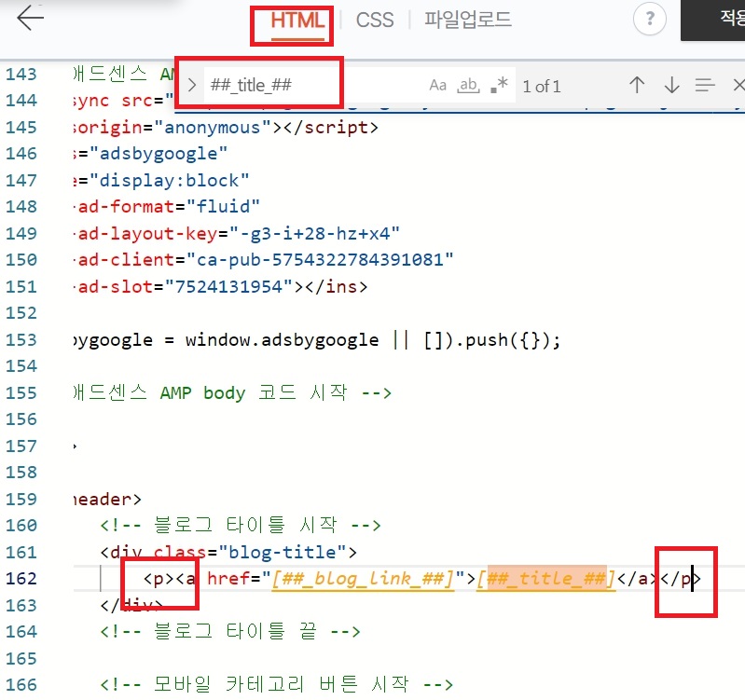The height and width of the screenshot is (700, 745).
Task: Click the "adsbygoogle" class value on line 146
Action: point(159,154)
